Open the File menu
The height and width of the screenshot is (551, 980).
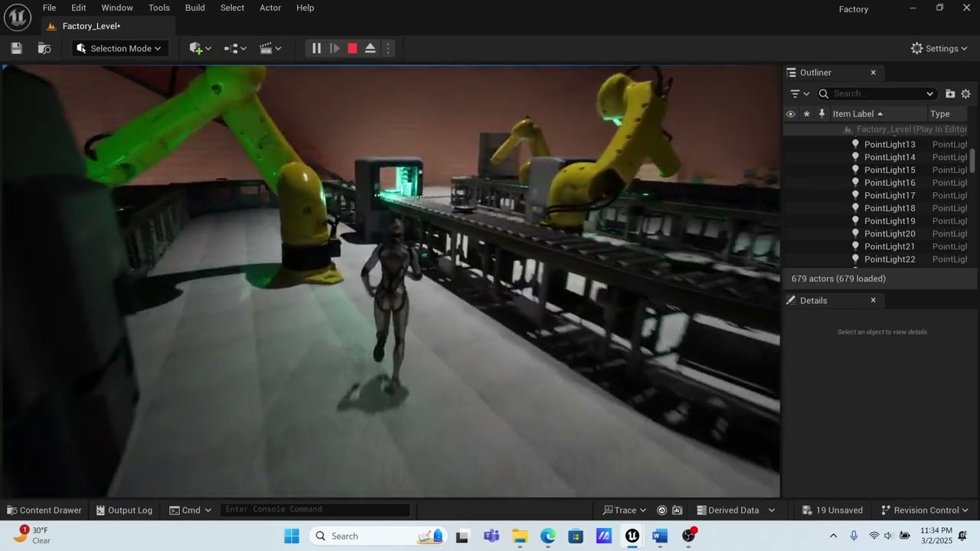[x=49, y=8]
